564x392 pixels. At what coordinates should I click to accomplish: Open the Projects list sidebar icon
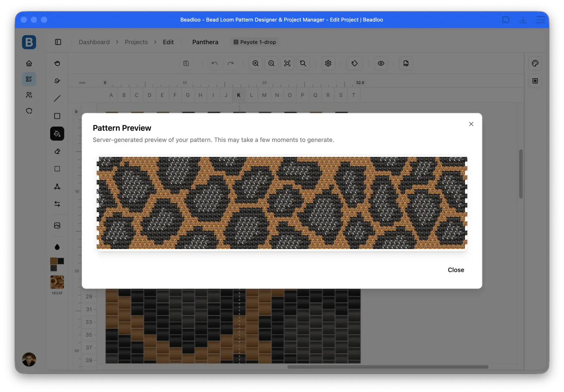29,79
